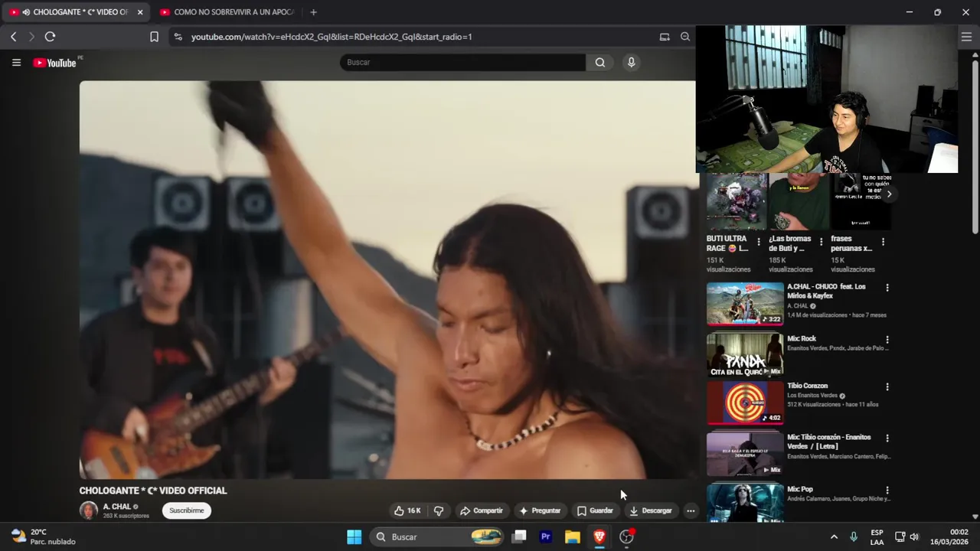Open frases peruanas short thumbnail
Viewport: 980px width, 551px height.
click(x=861, y=201)
